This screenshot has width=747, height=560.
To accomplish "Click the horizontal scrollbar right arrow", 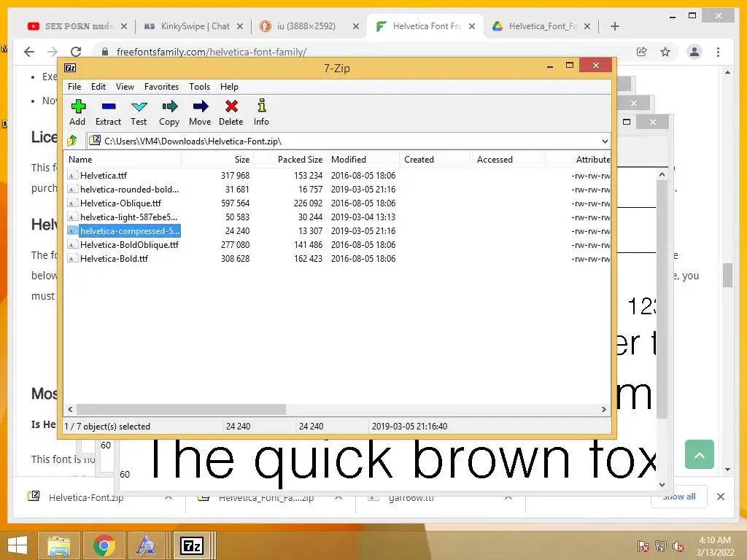I will point(603,409).
